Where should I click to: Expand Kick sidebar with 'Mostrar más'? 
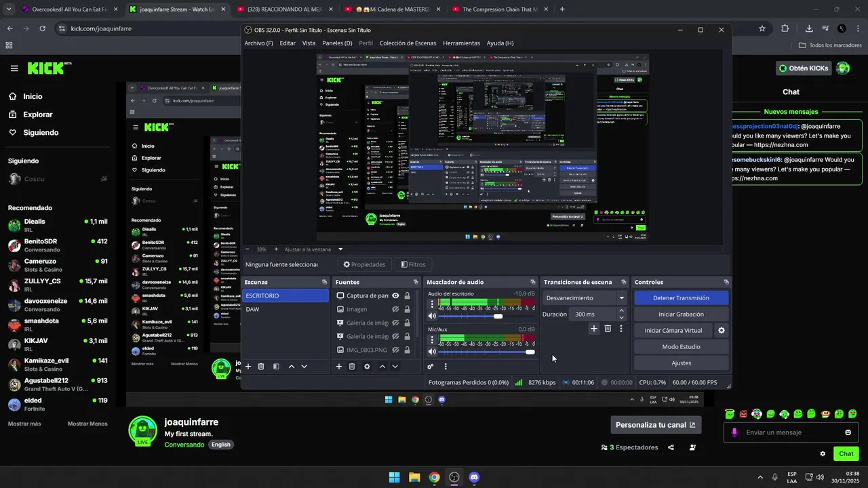(x=24, y=424)
